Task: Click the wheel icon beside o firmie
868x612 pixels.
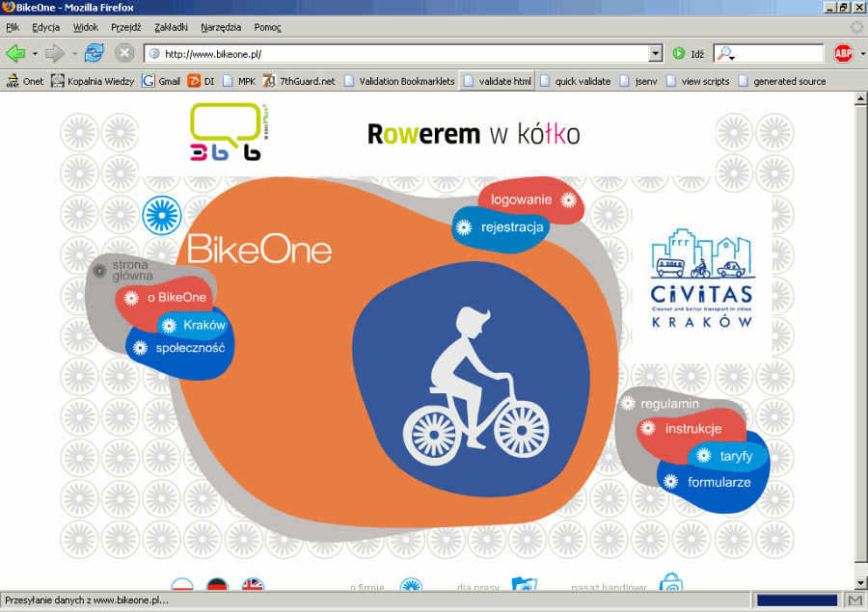Action: pos(411,583)
